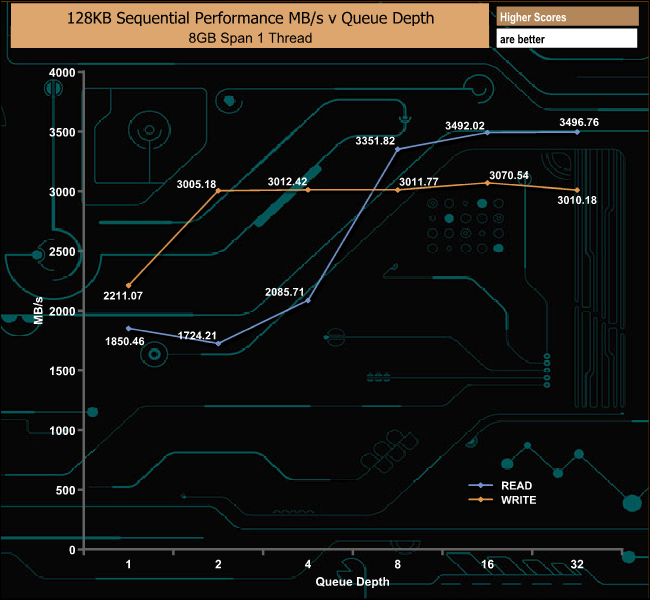Click the 'are better' label box

[567, 39]
